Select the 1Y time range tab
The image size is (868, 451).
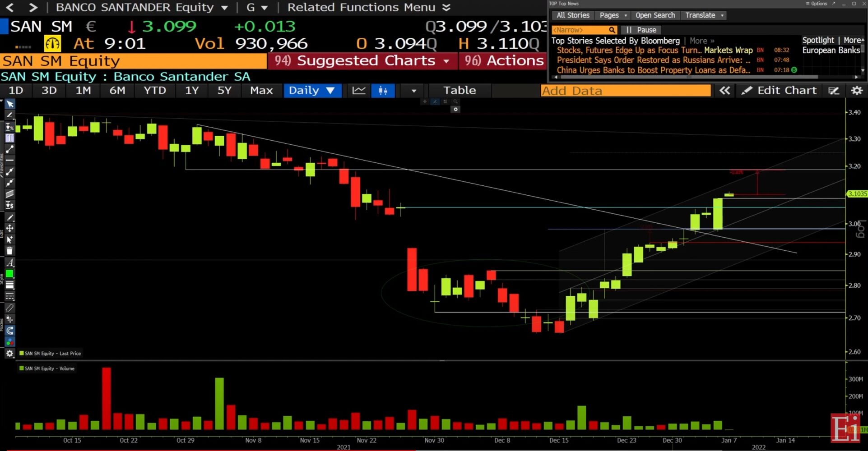tap(192, 91)
